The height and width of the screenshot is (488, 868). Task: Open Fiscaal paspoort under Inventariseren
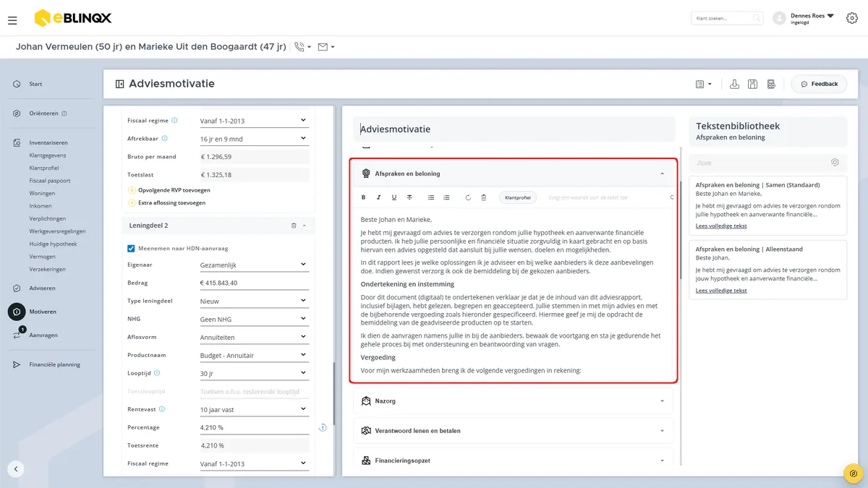tap(50, 181)
